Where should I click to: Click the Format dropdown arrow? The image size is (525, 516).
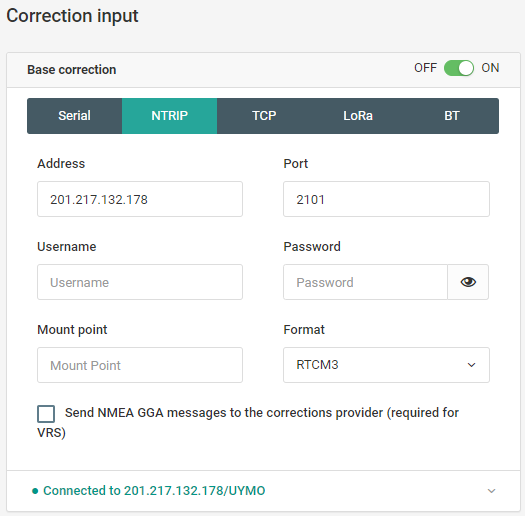tap(471, 365)
